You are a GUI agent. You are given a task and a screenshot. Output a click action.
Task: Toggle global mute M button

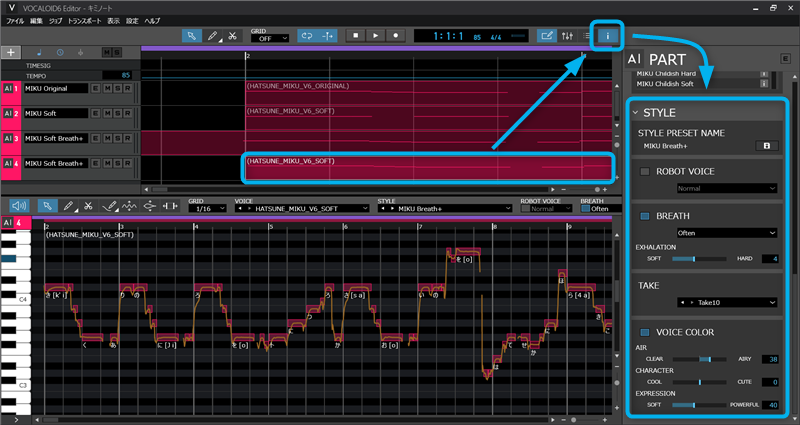point(107,53)
